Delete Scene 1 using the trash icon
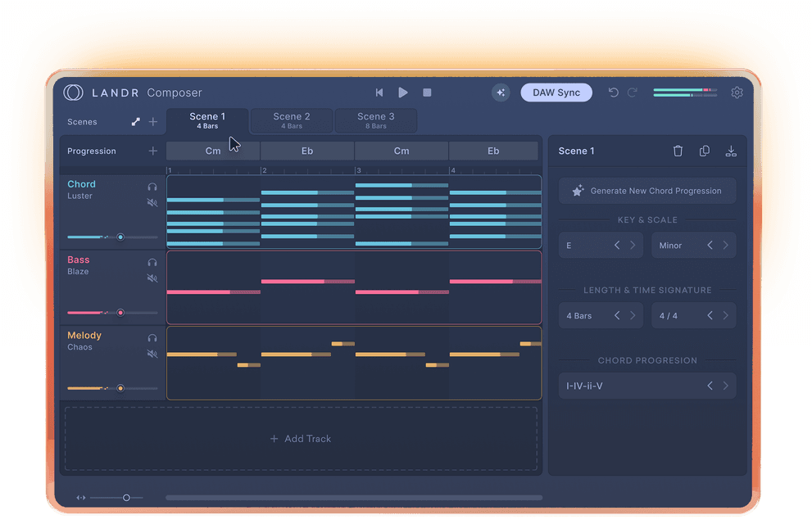This screenshot has width=812, height=524. (678, 151)
